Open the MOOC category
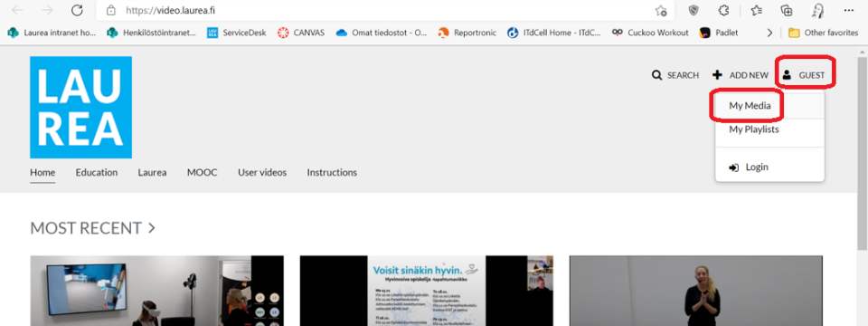Viewport: 868px width, 326px height. point(202,172)
